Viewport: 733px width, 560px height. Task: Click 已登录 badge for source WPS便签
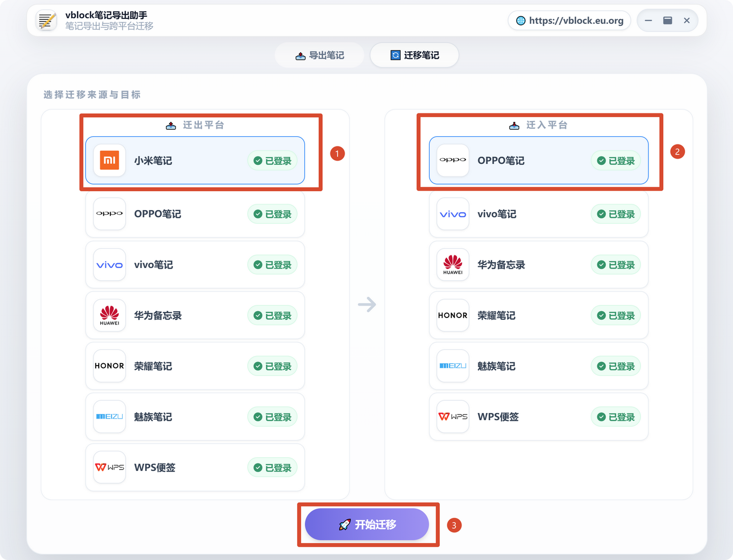pyautogui.click(x=272, y=468)
